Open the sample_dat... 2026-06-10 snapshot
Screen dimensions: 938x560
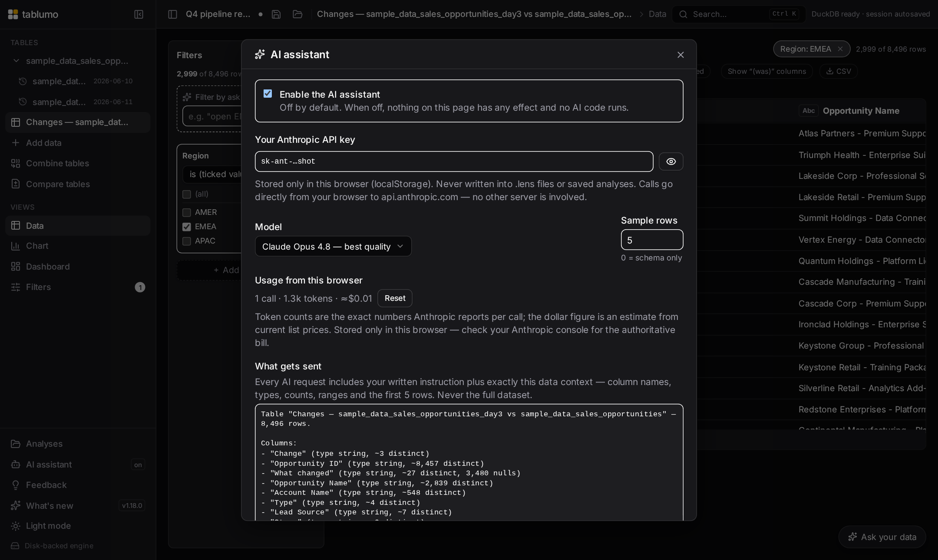[78, 81]
